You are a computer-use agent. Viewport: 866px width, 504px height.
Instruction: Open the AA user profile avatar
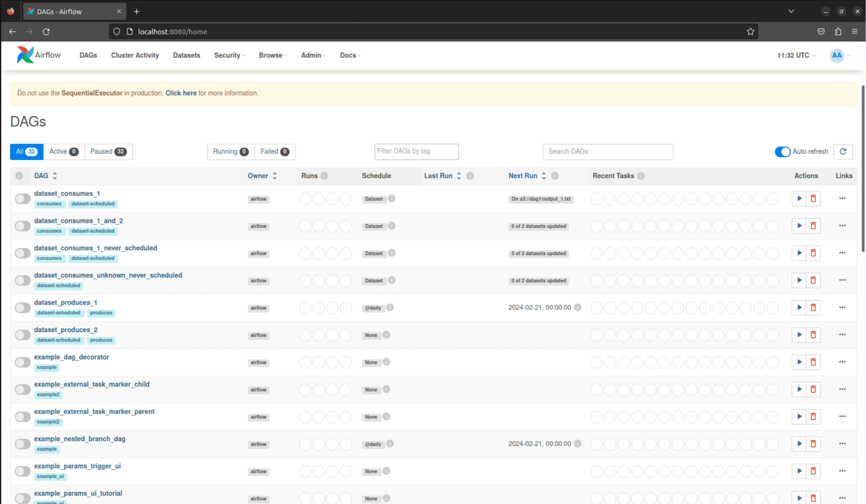point(837,55)
